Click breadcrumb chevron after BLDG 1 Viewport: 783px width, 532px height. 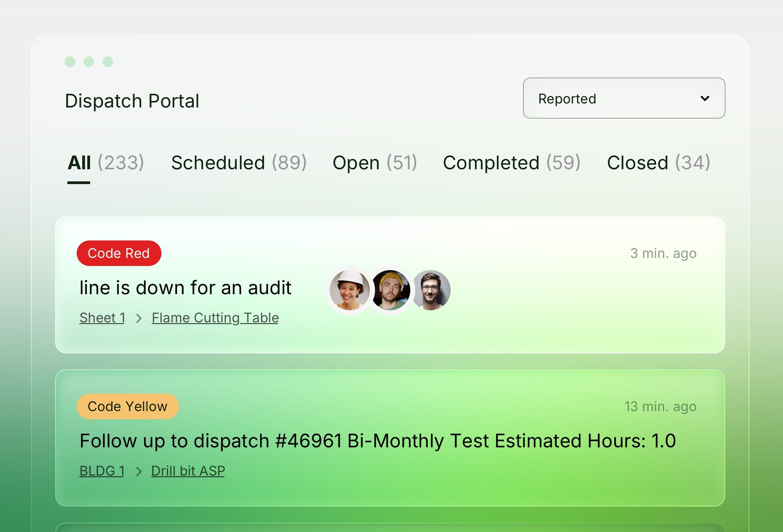click(138, 471)
